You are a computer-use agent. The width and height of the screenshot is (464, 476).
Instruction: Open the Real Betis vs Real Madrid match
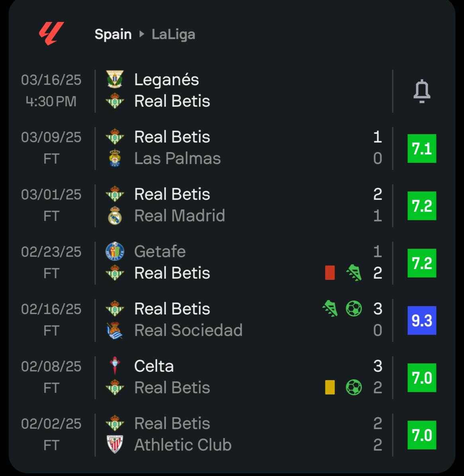(239, 205)
